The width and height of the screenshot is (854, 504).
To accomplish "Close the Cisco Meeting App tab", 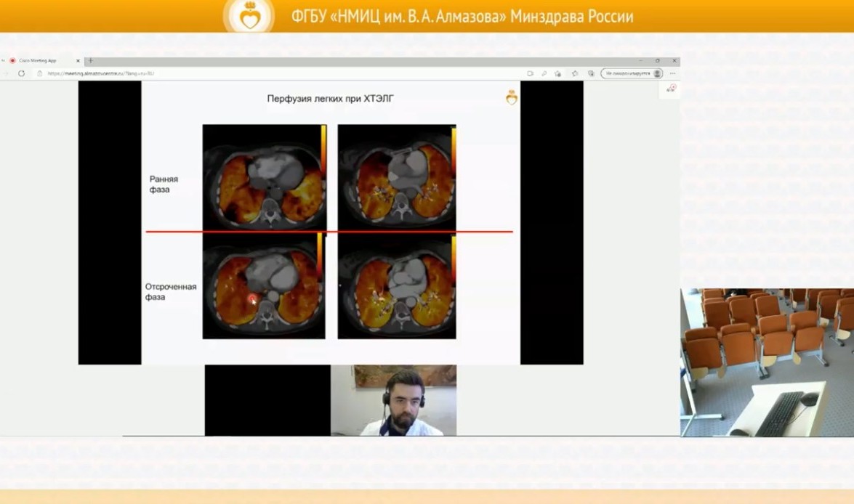I will click(x=79, y=61).
